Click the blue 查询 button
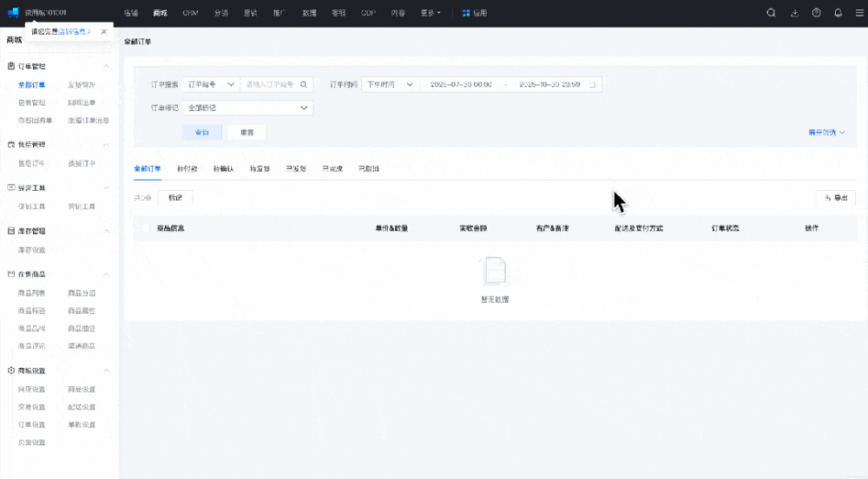This screenshot has height=479, width=868. tap(202, 132)
